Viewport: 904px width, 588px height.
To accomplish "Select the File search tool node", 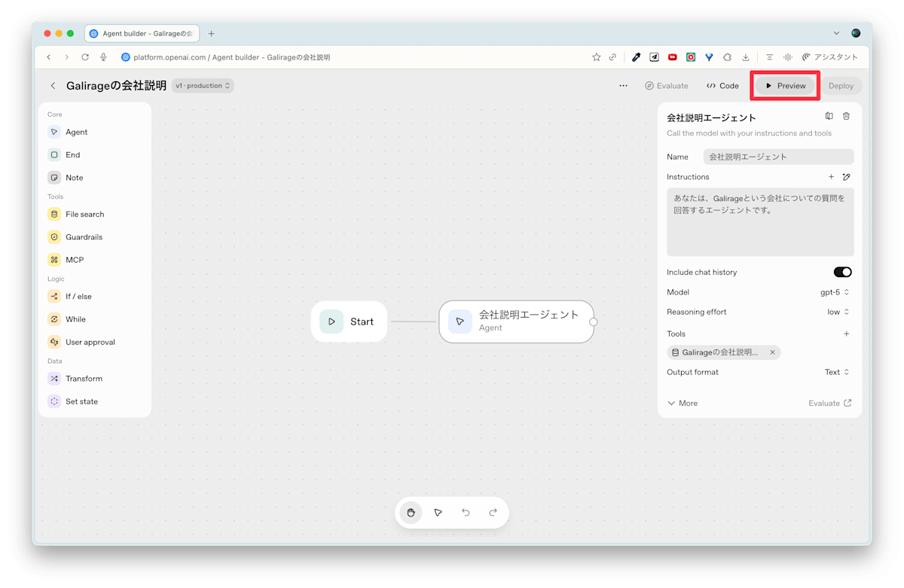I will [x=76, y=215].
